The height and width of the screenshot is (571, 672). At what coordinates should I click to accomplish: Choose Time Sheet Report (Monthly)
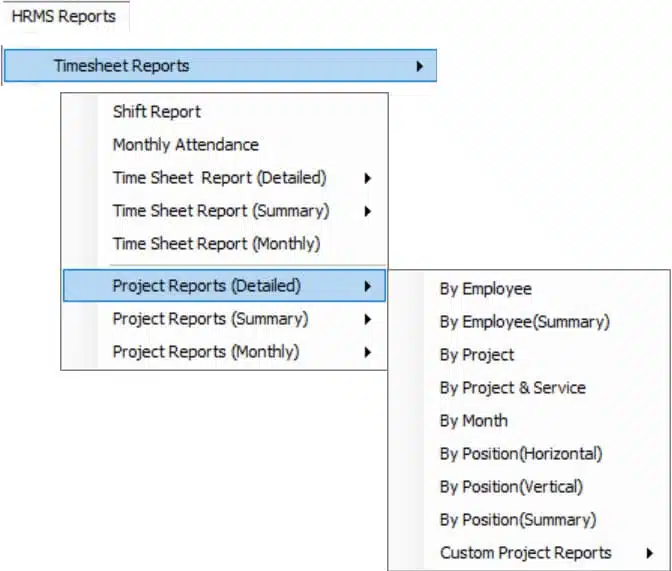coord(224,244)
